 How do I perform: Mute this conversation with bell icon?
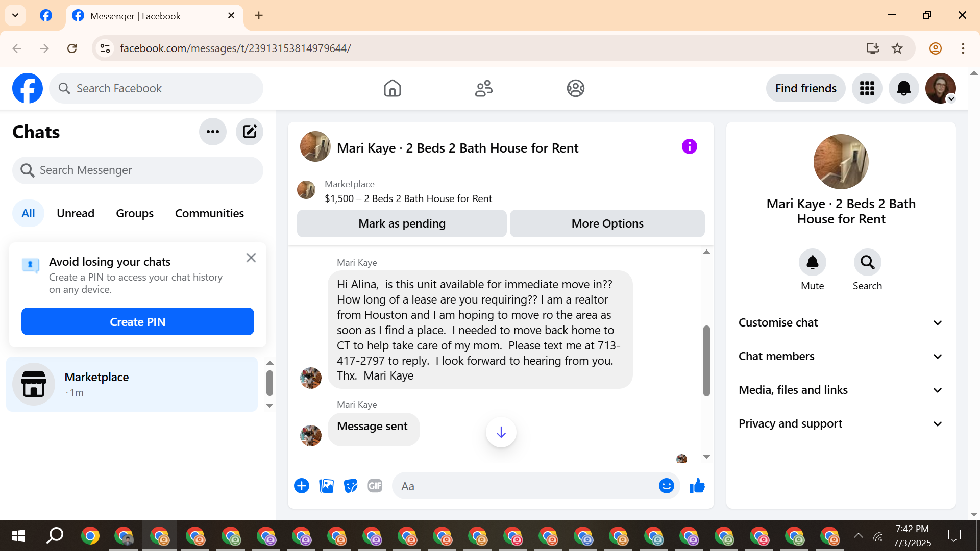pos(812,263)
